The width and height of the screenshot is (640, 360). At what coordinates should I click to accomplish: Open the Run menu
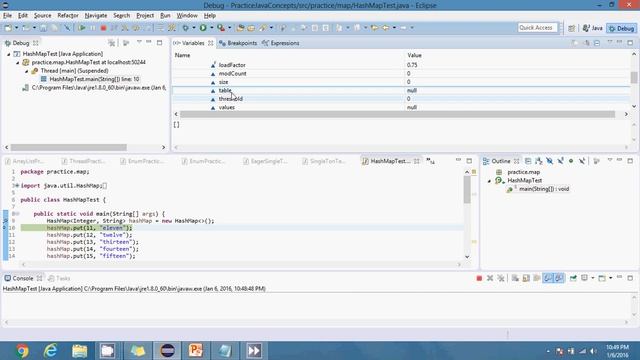point(165,16)
